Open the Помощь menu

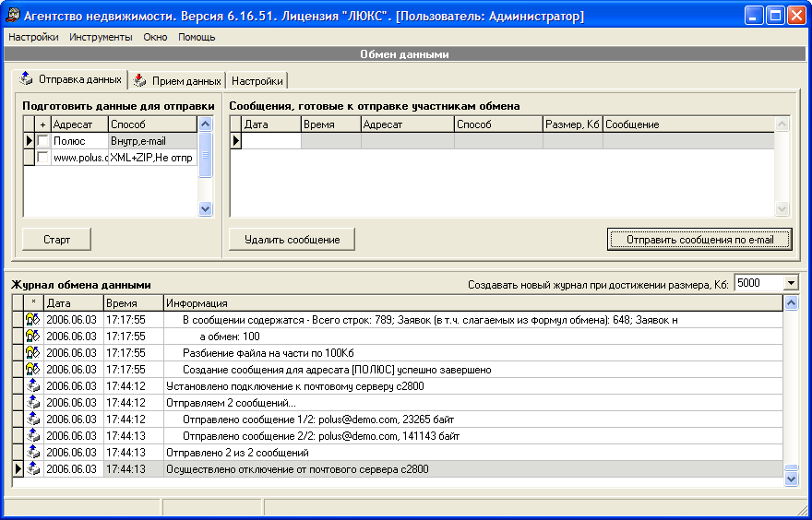coord(197,37)
